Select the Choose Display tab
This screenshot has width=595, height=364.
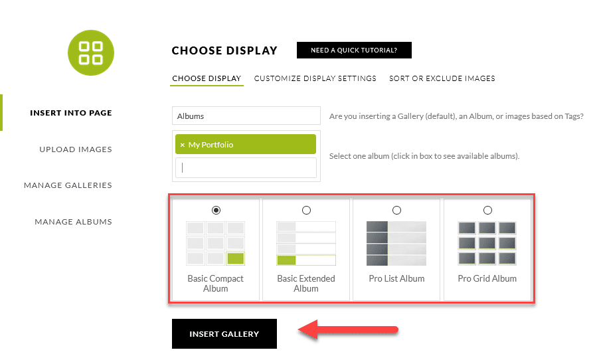pos(207,78)
